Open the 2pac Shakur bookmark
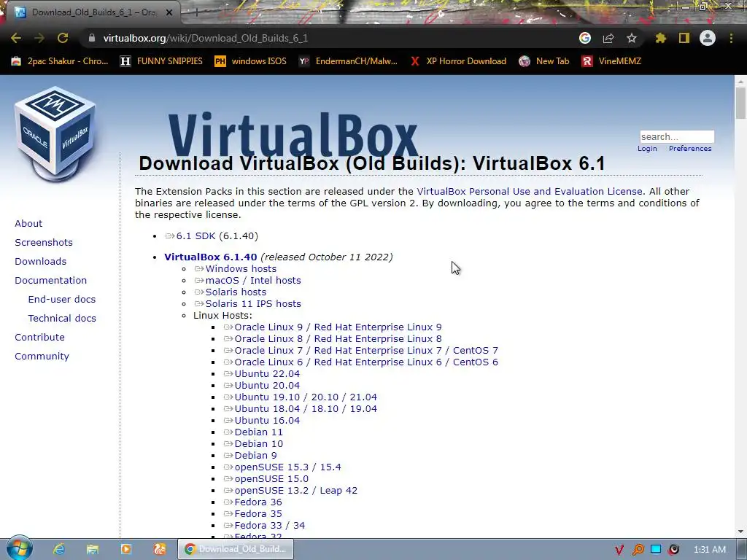The height and width of the screenshot is (560, 747). (60, 61)
